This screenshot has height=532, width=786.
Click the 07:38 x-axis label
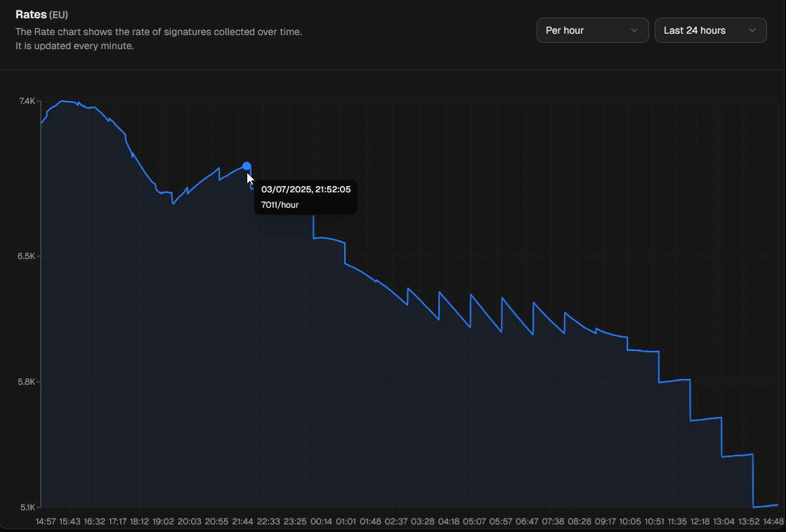553,521
